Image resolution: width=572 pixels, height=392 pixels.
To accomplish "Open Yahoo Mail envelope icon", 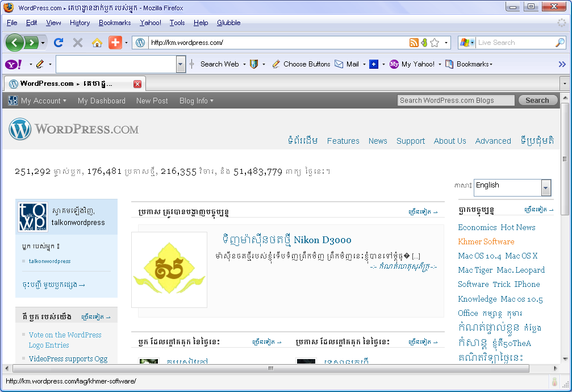I will (339, 64).
